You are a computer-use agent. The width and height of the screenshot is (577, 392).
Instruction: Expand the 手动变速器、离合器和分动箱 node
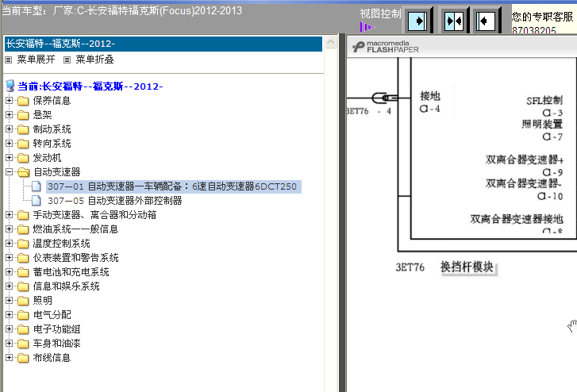pyautogui.click(x=10, y=214)
